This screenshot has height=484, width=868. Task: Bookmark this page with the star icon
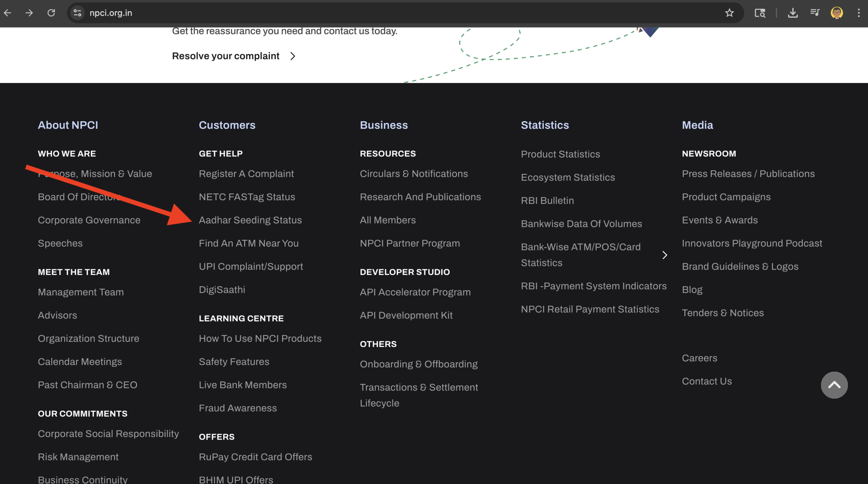729,13
